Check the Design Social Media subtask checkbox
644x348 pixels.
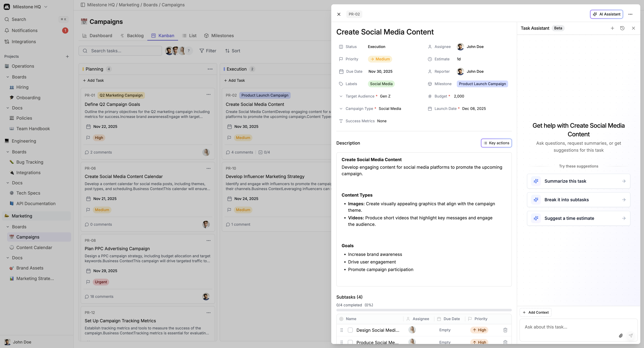point(350,330)
